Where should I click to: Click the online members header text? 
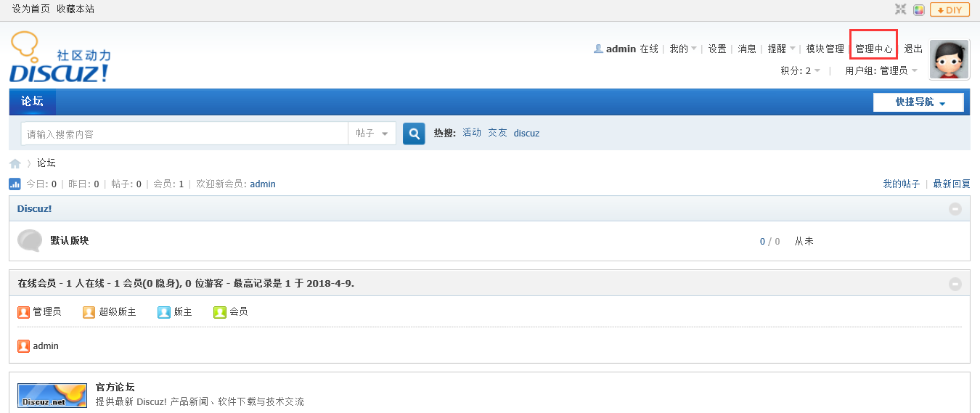coord(186,283)
